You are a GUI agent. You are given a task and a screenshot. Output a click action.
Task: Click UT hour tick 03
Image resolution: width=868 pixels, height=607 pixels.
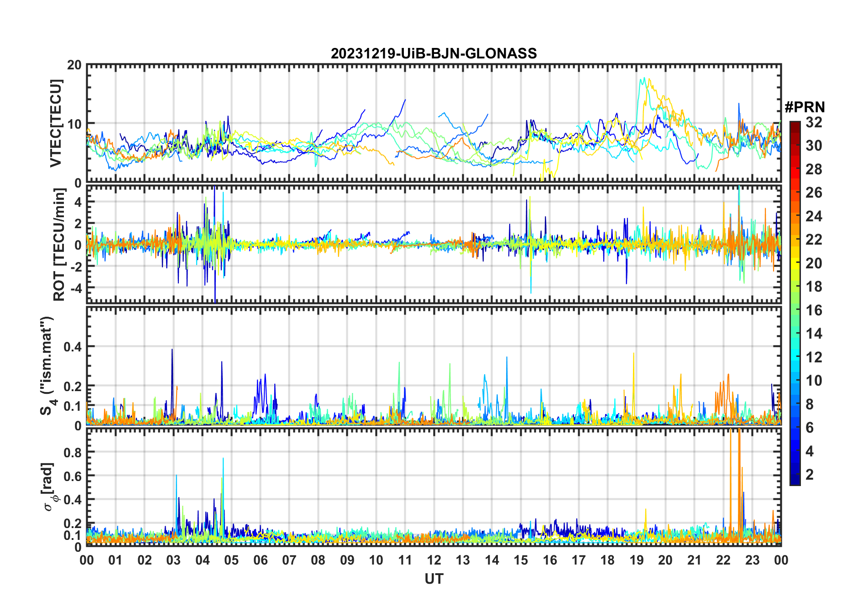173,560
